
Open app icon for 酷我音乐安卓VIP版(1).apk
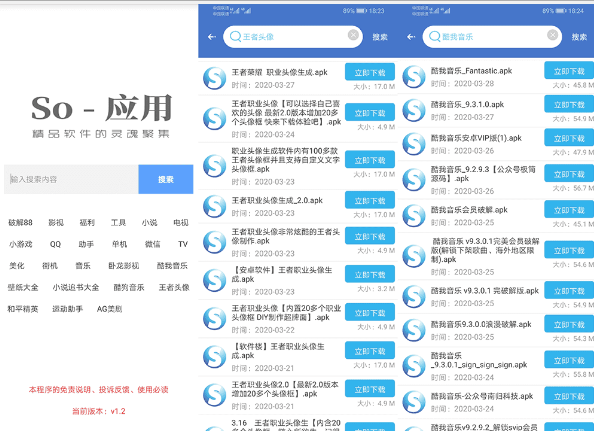click(x=414, y=144)
